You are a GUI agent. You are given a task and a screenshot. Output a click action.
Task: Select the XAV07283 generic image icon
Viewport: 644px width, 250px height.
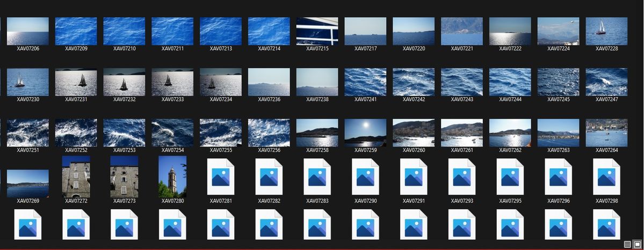coord(317,177)
